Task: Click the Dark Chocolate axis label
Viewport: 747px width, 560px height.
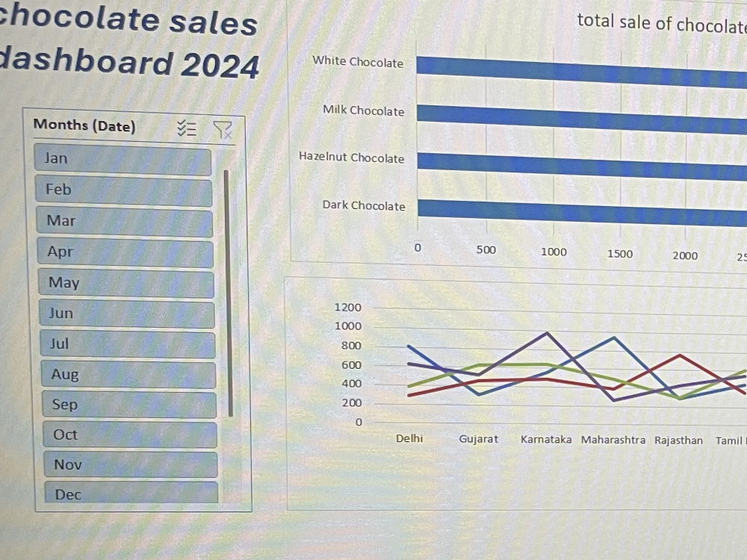Action: pos(364,205)
